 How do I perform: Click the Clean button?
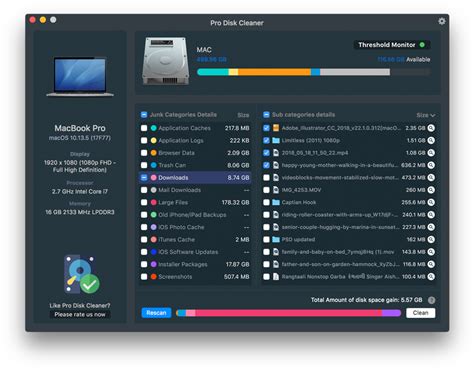(x=421, y=313)
